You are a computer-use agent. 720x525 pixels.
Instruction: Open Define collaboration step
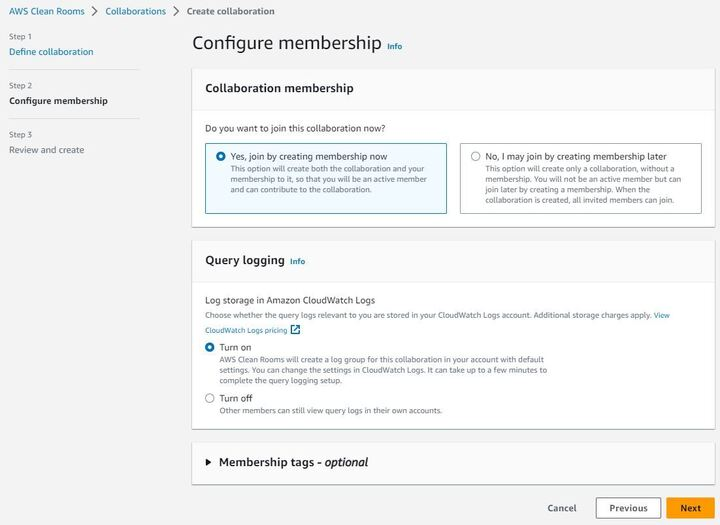click(51, 52)
